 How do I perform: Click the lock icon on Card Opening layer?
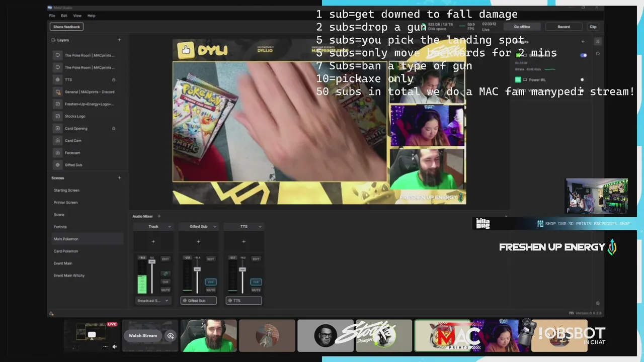pyautogui.click(x=114, y=128)
